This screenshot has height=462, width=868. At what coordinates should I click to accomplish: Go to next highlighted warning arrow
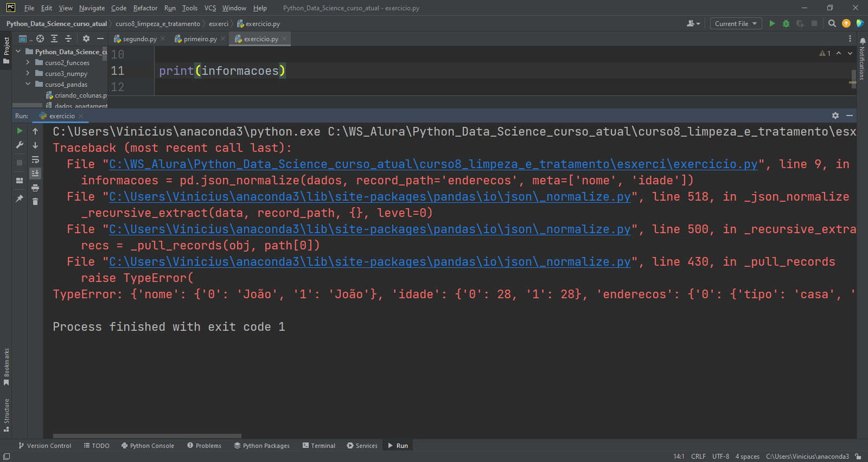point(850,53)
